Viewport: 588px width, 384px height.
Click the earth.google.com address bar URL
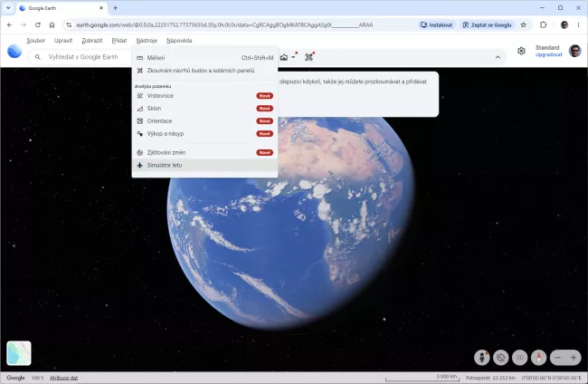(x=224, y=24)
